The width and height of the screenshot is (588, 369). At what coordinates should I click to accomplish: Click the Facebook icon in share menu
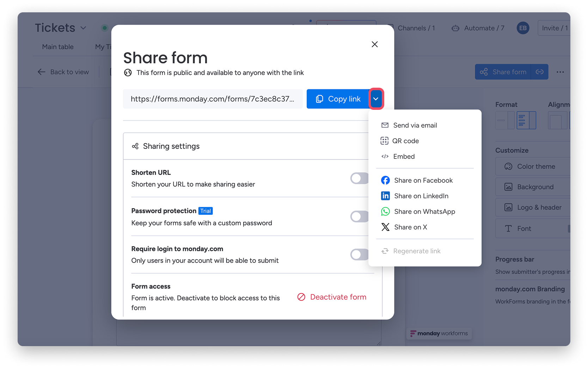coord(385,180)
